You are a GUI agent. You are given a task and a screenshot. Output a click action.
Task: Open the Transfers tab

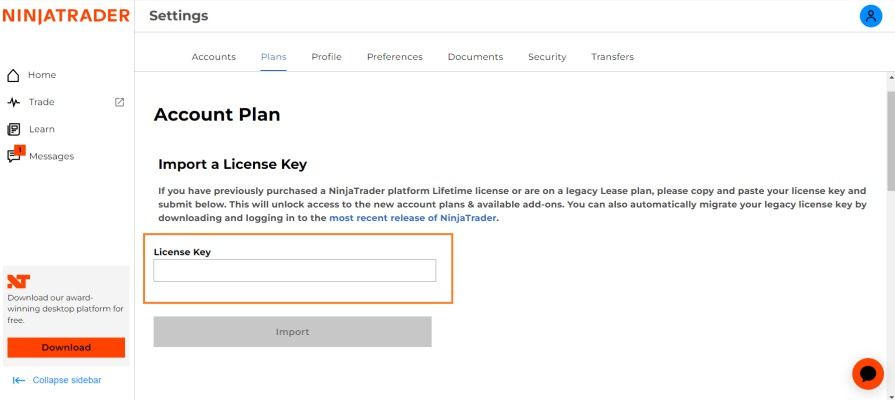612,57
